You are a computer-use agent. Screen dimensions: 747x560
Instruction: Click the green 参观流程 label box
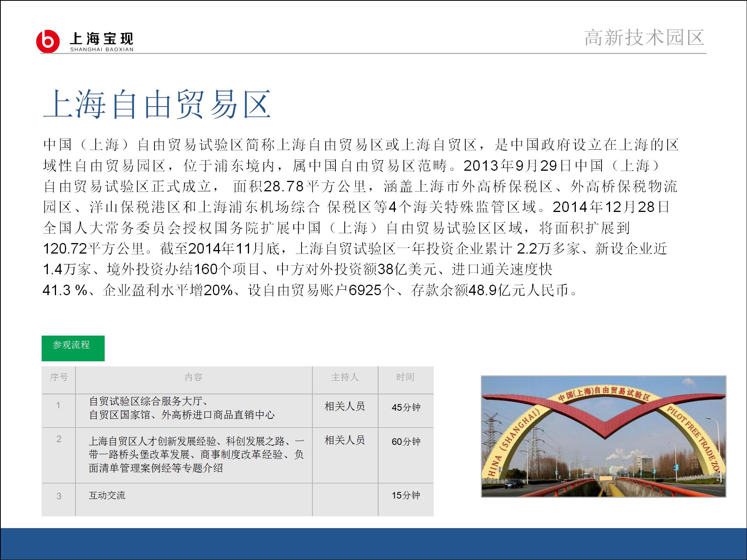tap(73, 348)
